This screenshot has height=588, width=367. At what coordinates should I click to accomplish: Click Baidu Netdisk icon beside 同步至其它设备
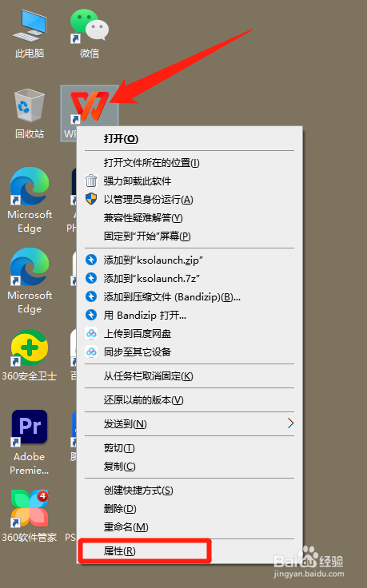[x=91, y=352]
